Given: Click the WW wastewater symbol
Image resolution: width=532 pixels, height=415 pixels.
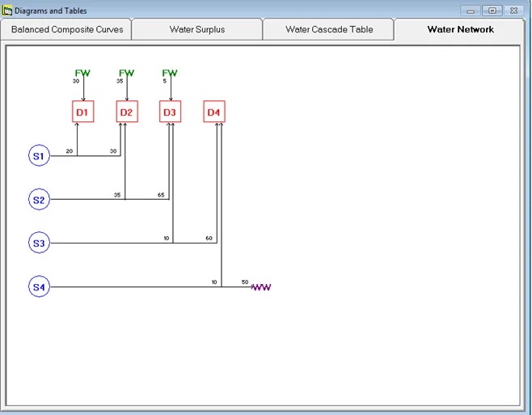Looking at the screenshot, I should [261, 287].
